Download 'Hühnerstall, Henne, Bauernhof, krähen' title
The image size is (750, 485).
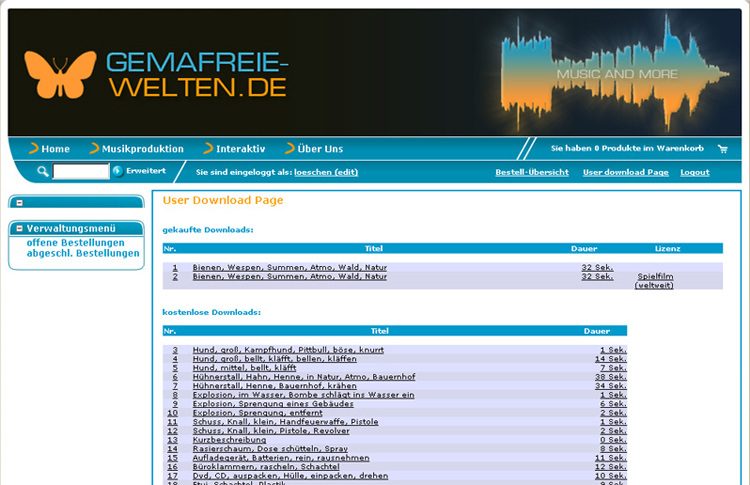(276, 385)
